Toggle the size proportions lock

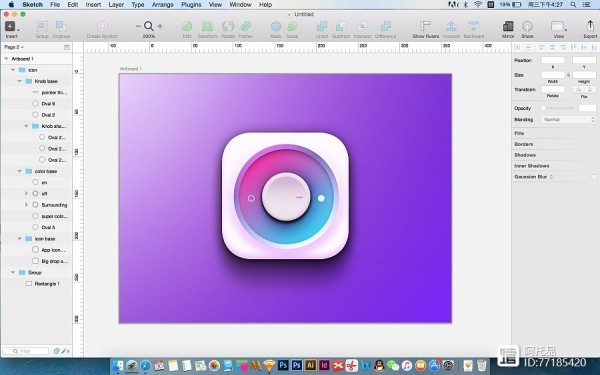click(569, 75)
